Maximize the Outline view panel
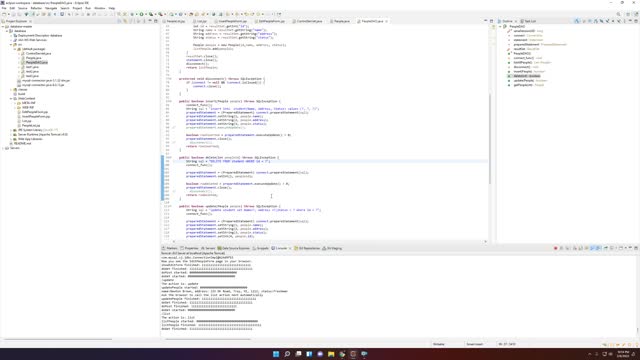The image size is (640, 360). [x=636, y=21]
